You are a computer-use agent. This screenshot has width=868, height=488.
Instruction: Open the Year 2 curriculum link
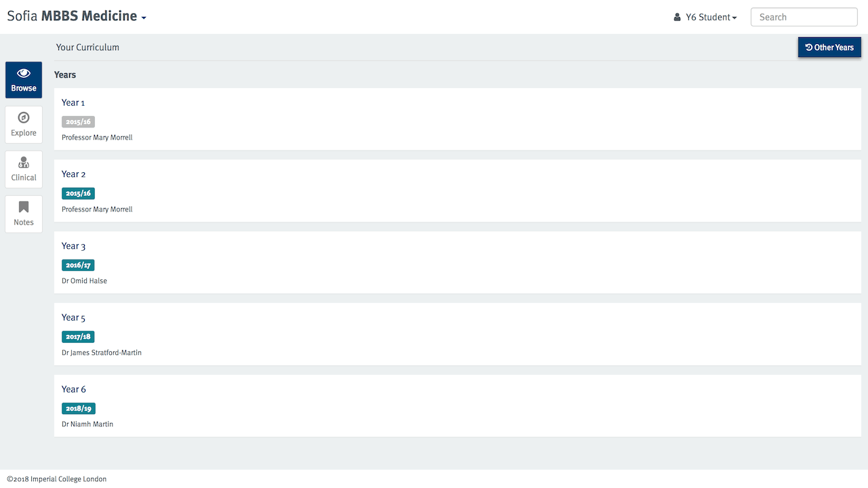tap(458, 191)
